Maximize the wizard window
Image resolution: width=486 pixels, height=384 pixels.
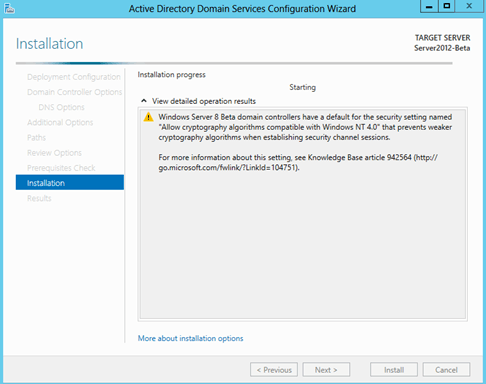pyautogui.click(x=447, y=6)
